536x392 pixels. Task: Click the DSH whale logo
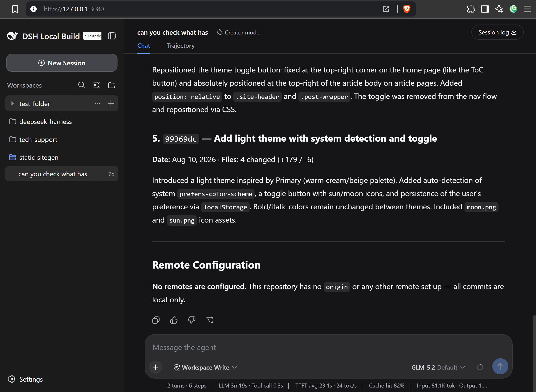tap(12, 36)
